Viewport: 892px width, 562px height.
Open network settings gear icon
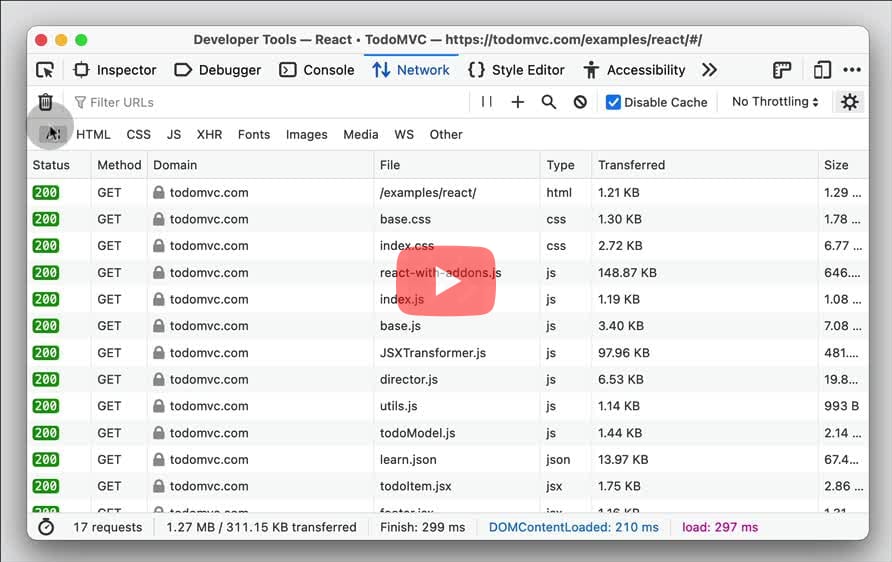click(849, 102)
